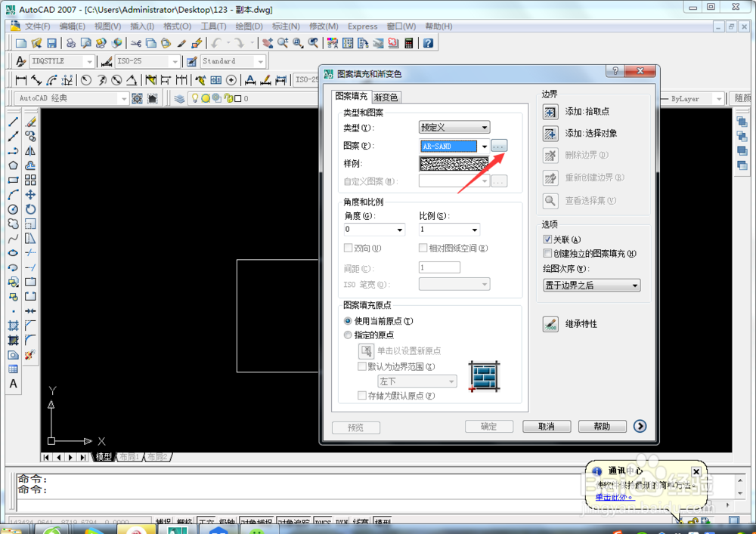Click the layer color swatch box in toolbar

point(237,99)
